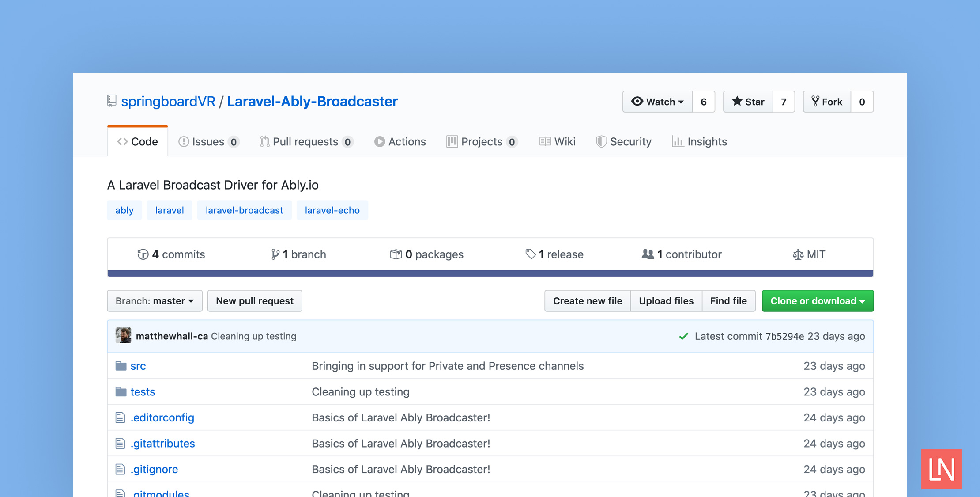Click the package box icon
The height and width of the screenshot is (497, 980).
click(x=396, y=254)
